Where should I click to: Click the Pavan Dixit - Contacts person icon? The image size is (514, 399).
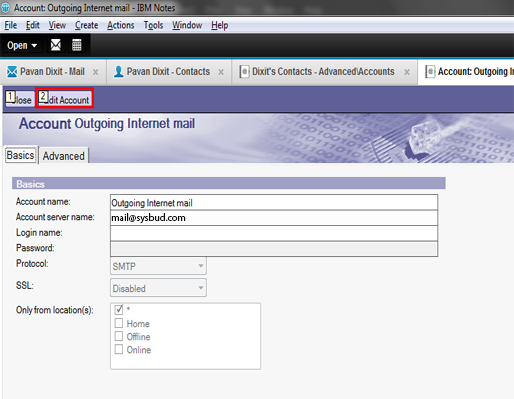coord(118,72)
